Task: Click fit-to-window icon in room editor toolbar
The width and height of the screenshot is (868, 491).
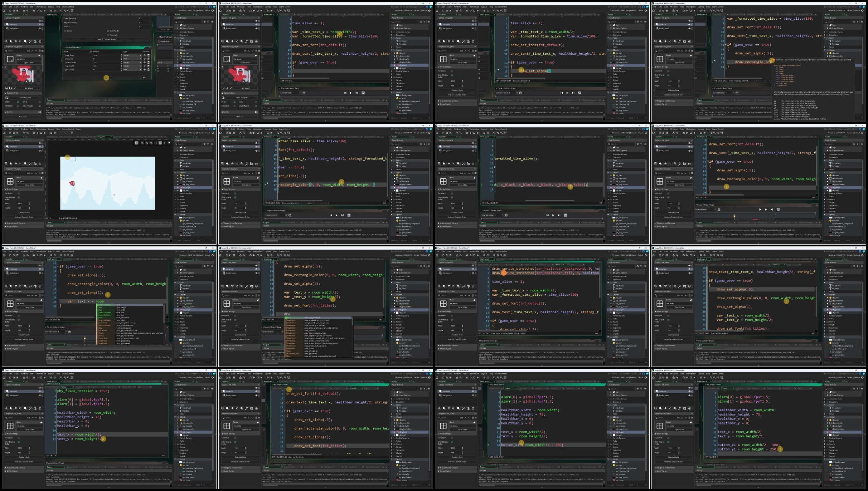Action: coord(156,143)
